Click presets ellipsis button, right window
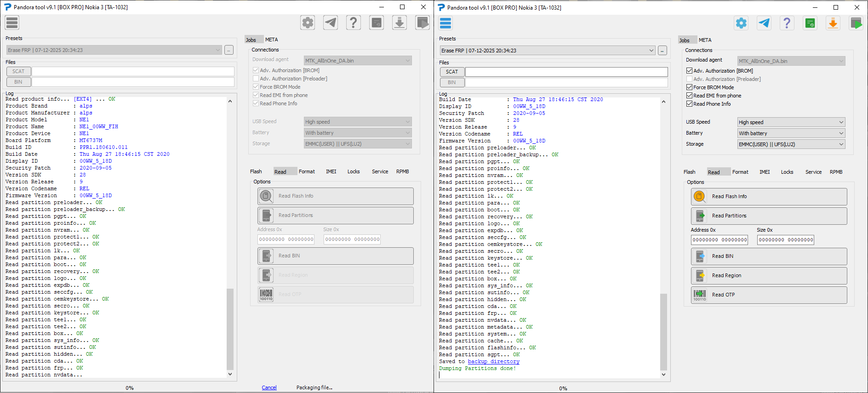The height and width of the screenshot is (393, 868). coord(662,51)
